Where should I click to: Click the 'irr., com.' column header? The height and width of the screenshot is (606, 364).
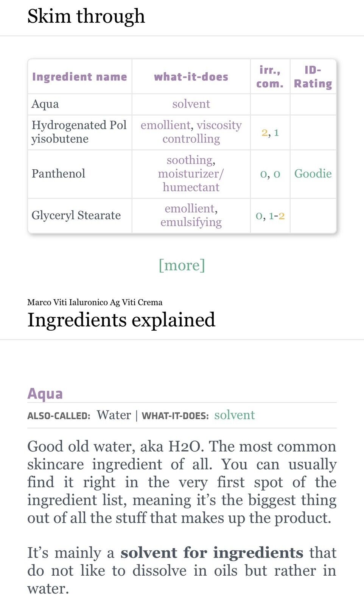click(270, 77)
